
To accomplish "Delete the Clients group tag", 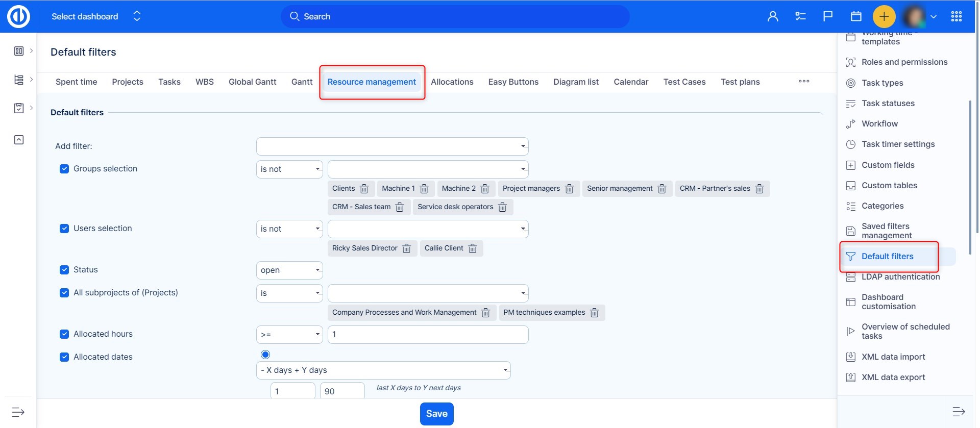I will point(364,189).
